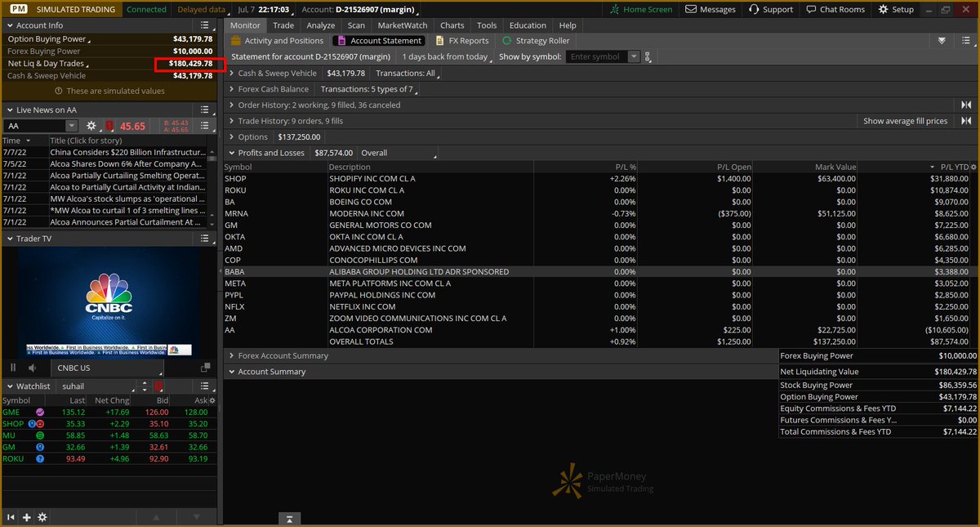Click the news gadget gear settings icon

[x=91, y=126]
